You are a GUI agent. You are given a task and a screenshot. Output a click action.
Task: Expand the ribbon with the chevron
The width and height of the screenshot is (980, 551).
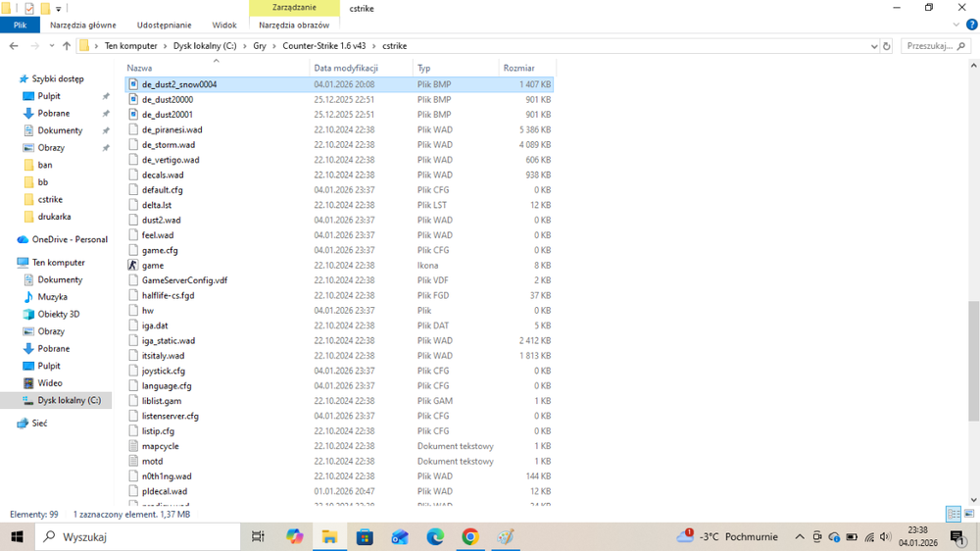(956, 25)
